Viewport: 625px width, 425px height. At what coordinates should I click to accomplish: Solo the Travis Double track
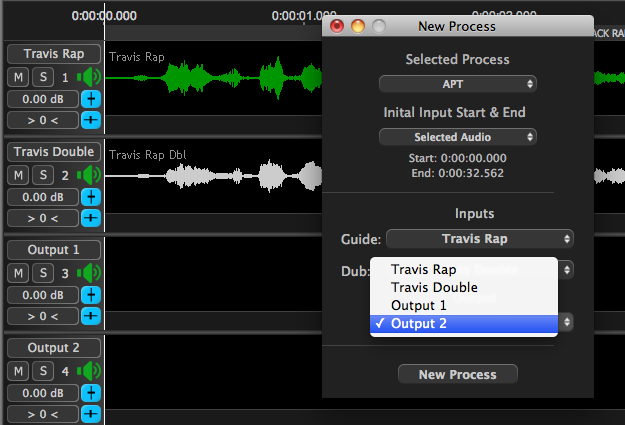point(43,175)
